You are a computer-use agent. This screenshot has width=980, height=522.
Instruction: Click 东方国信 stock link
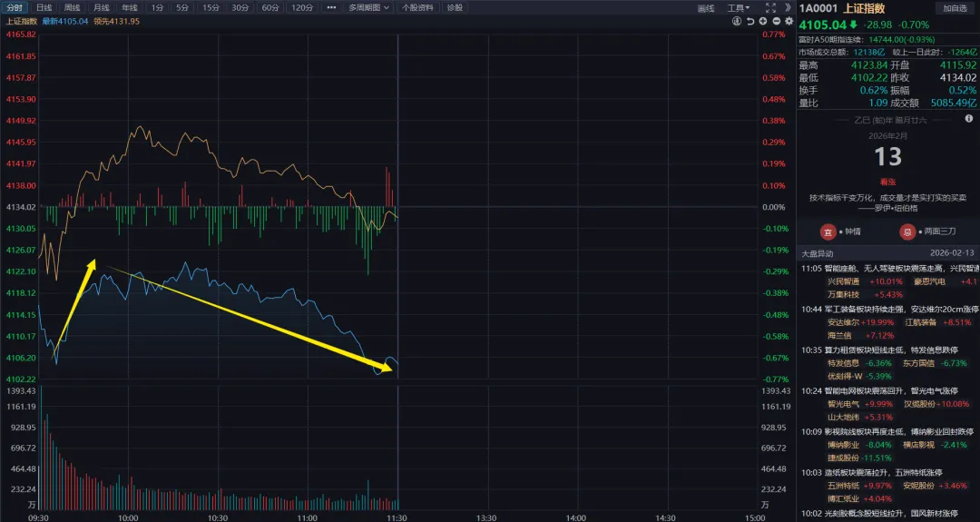pyautogui.click(x=918, y=363)
